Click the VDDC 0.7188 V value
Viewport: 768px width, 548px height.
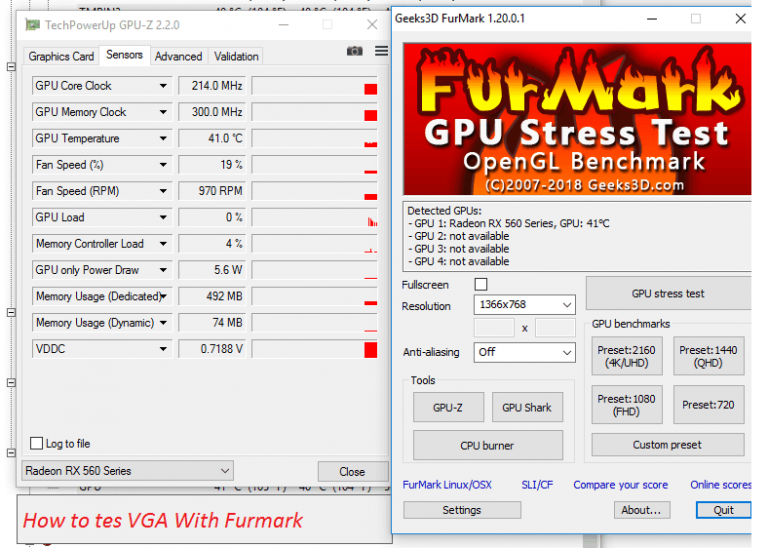pos(212,349)
